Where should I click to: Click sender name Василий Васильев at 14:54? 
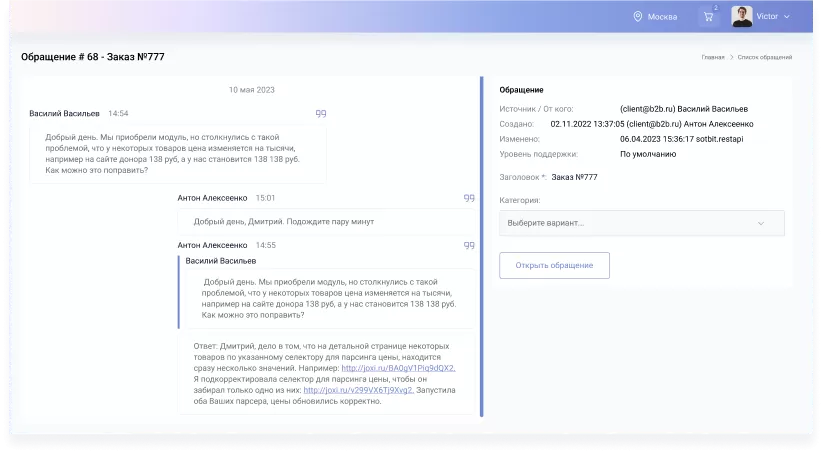coord(65,114)
